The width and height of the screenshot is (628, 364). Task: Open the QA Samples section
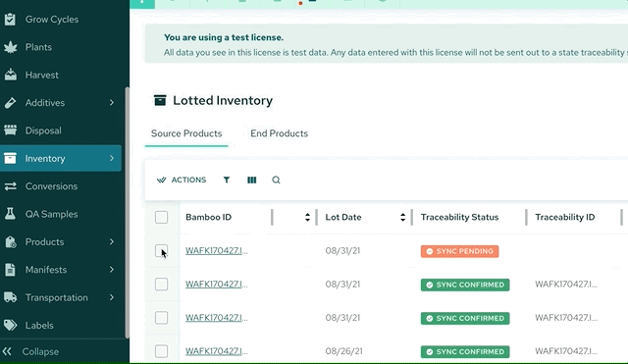click(51, 214)
